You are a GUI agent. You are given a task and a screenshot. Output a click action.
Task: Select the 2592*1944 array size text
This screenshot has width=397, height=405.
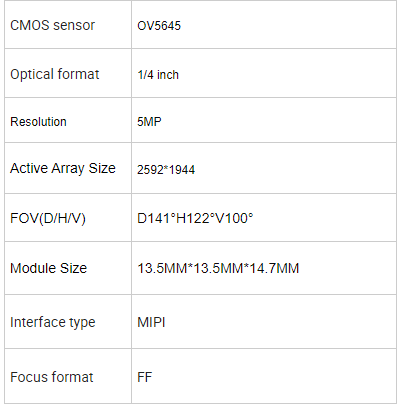(x=166, y=170)
